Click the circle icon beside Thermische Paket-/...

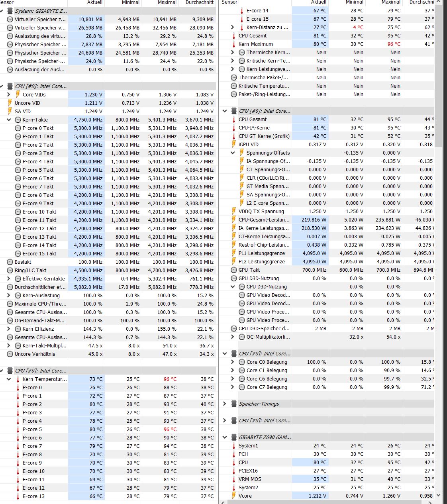(233, 77)
